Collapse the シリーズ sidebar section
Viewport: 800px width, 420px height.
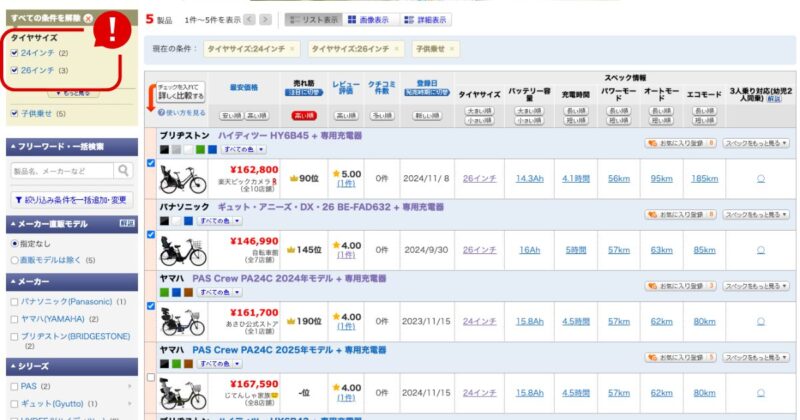click(x=72, y=366)
